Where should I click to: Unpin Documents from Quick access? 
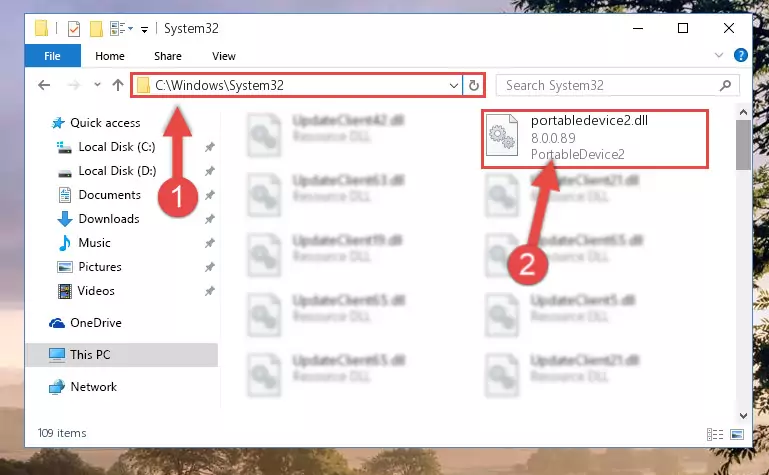[x=209, y=195]
